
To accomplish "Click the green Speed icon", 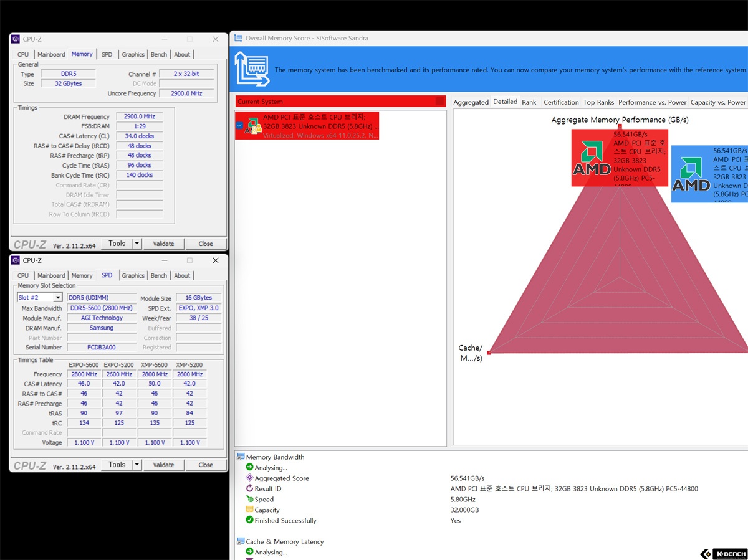I will tap(249, 499).
